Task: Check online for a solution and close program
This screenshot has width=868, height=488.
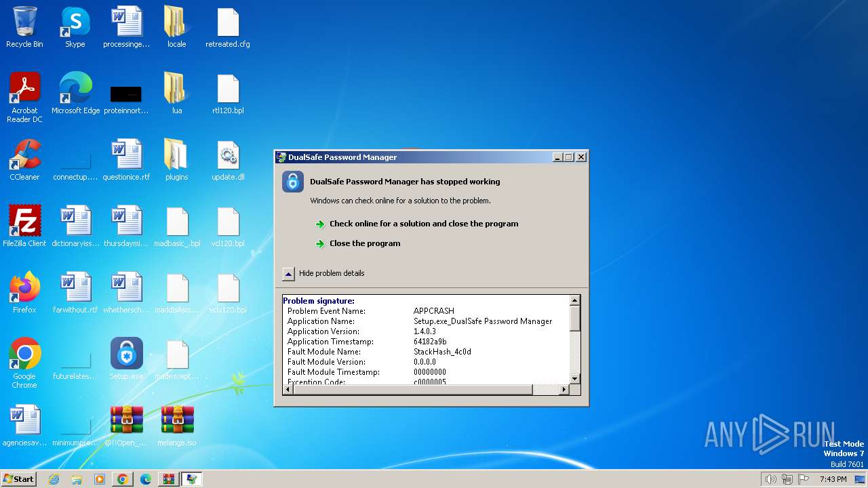Action: pyautogui.click(x=424, y=224)
